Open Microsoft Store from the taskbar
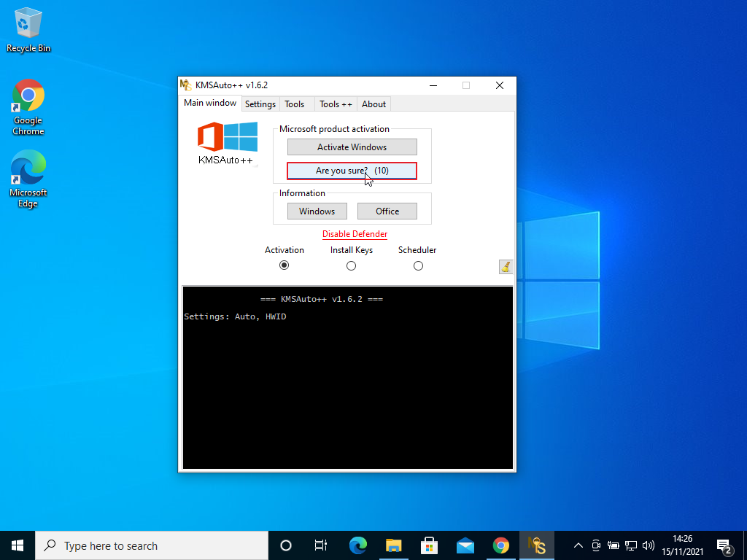The image size is (747, 560). 429,545
